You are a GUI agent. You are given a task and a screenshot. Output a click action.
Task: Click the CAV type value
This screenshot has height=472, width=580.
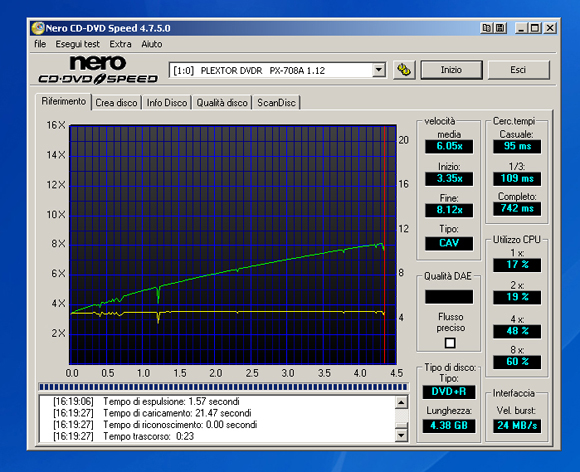(x=449, y=243)
